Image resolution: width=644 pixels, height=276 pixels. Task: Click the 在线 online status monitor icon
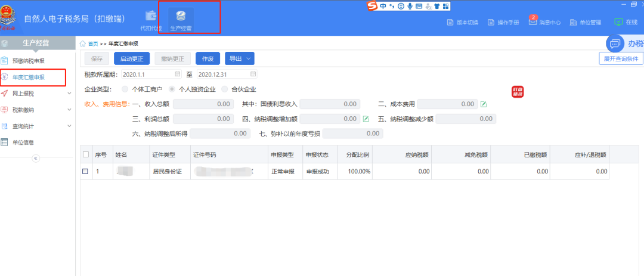[x=618, y=22]
